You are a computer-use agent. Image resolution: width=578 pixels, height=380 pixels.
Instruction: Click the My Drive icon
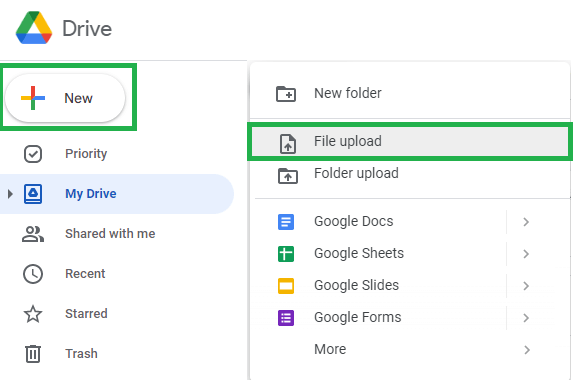point(33,194)
